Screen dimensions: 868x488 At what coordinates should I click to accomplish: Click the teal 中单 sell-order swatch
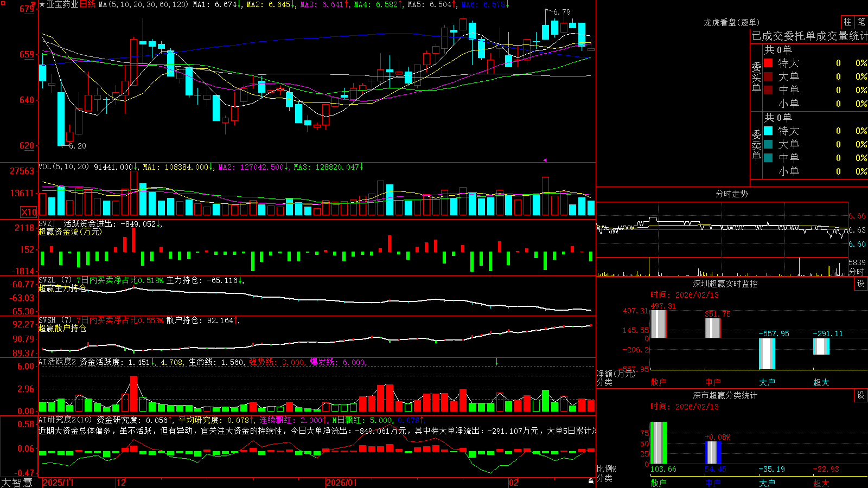coord(768,158)
